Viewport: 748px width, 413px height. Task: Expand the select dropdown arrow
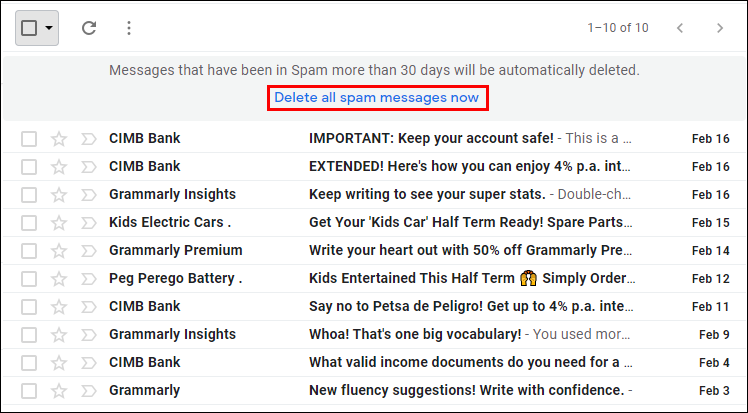click(x=49, y=28)
